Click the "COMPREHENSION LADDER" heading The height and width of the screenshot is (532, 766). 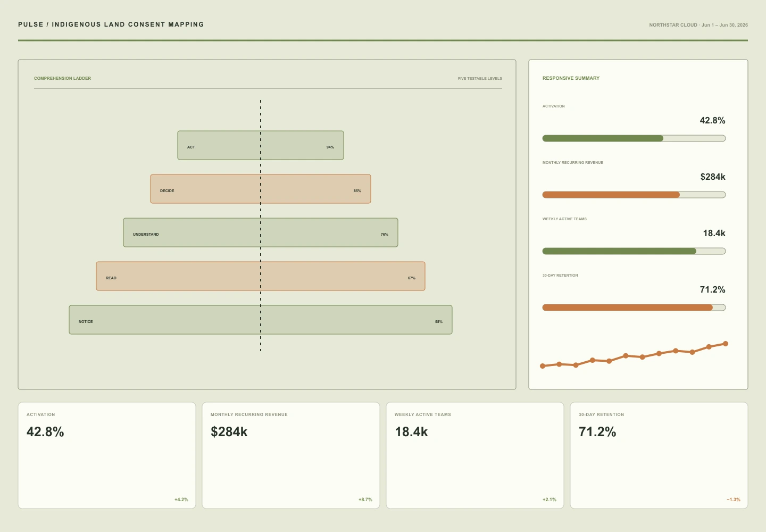pos(63,78)
